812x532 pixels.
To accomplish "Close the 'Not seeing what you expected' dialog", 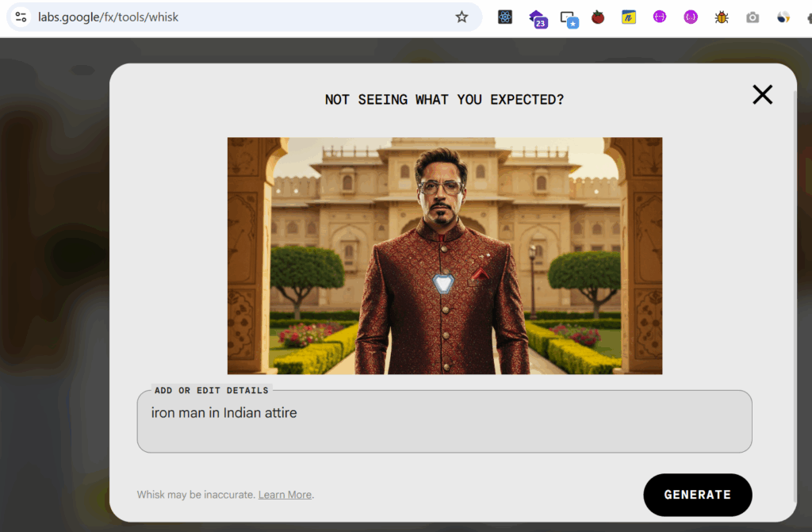I will pos(762,95).
